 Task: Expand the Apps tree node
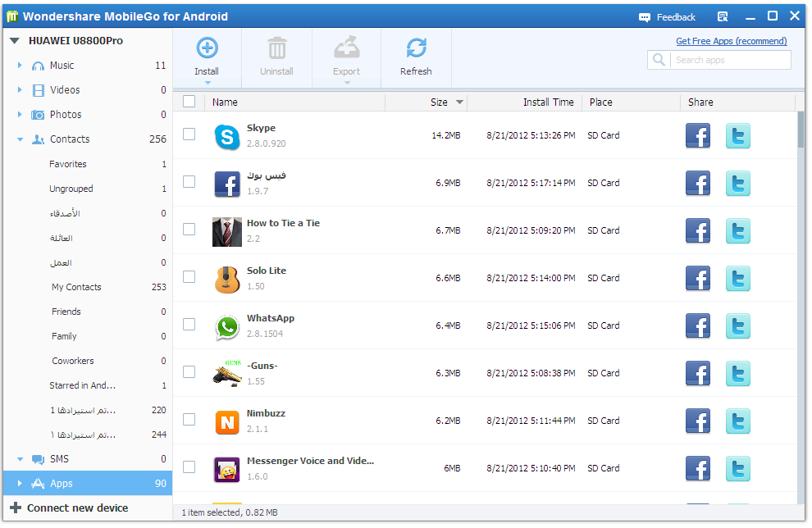(x=20, y=484)
